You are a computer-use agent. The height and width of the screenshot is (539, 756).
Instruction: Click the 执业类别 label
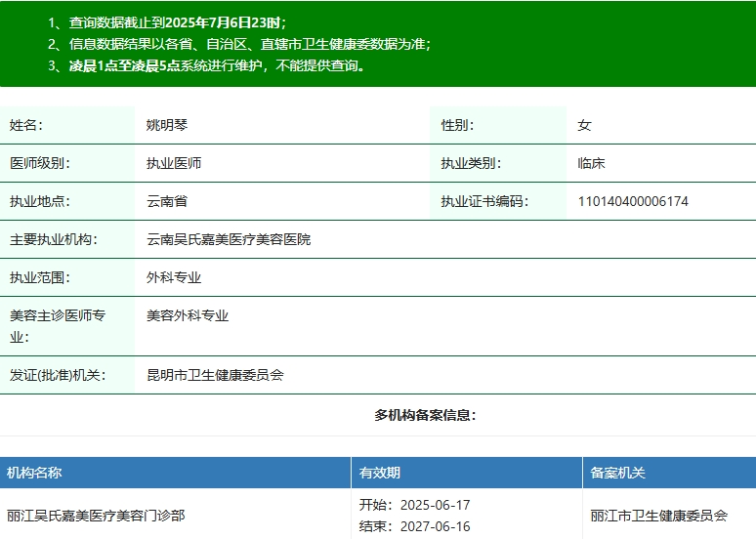point(471,163)
